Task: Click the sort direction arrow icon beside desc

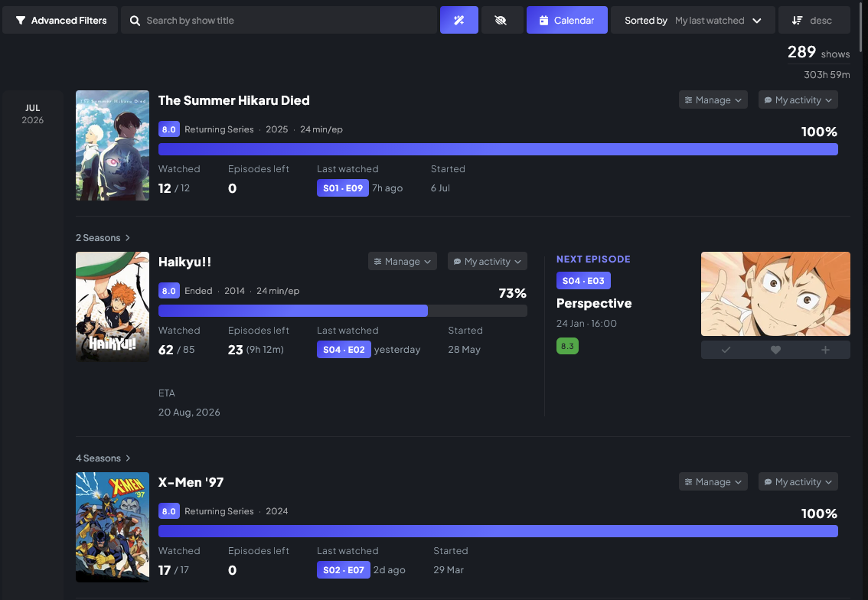Action: [797, 21]
